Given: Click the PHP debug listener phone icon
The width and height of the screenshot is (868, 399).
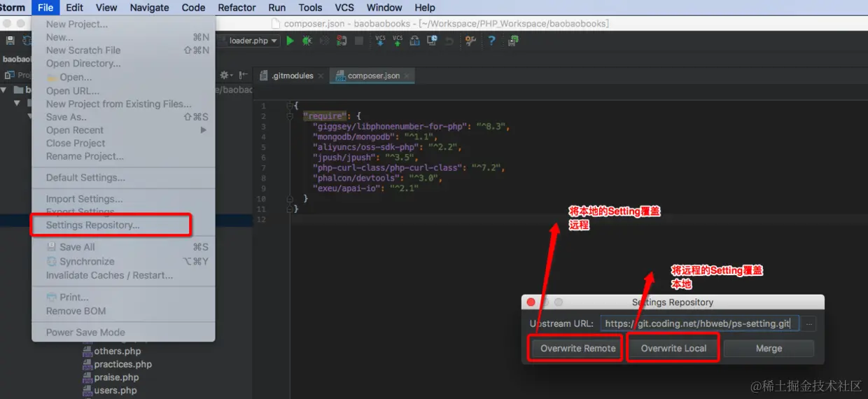Looking at the screenshot, I should click(342, 41).
